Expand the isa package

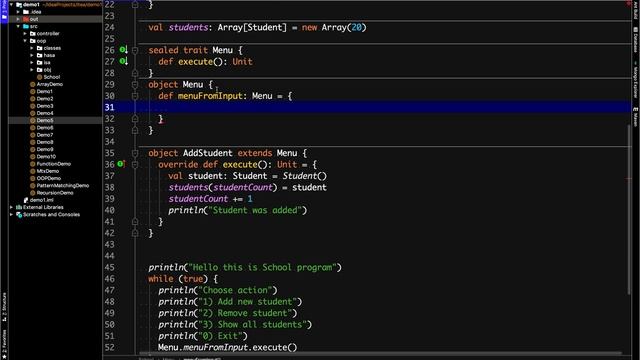click(x=32, y=62)
